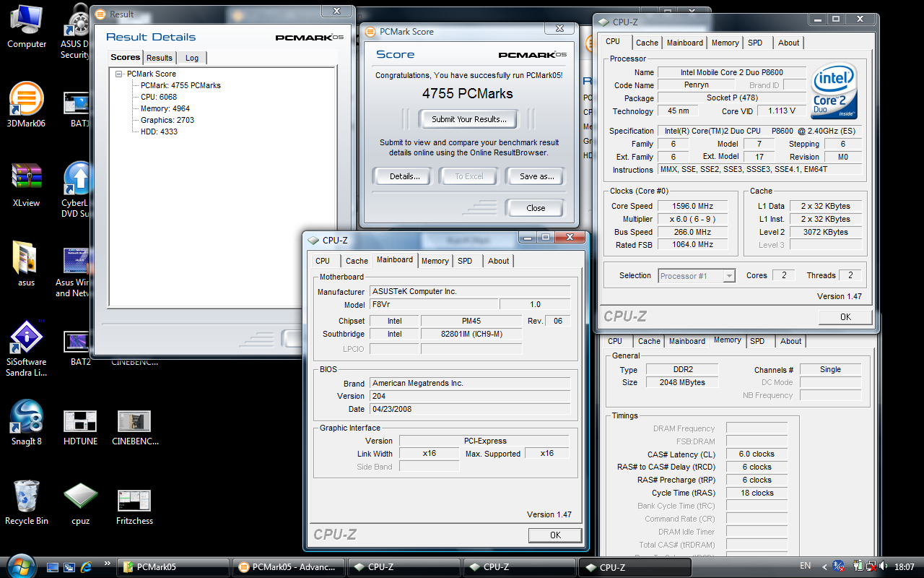924x578 pixels.
Task: Click the PCMark05 folder taskbar button
Action: 173,567
